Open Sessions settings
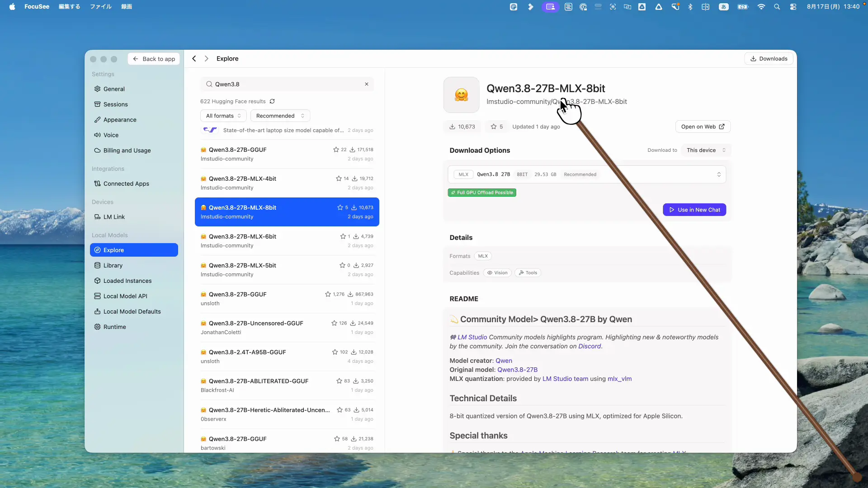The image size is (868, 488). click(x=134, y=104)
